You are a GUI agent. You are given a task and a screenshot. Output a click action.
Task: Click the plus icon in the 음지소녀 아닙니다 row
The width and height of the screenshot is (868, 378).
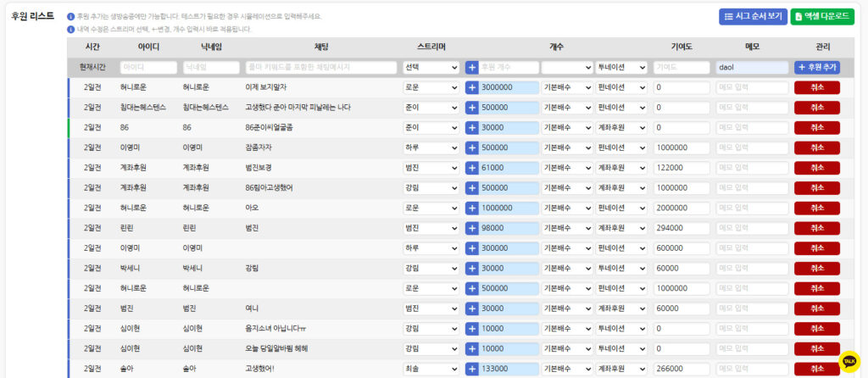pyautogui.click(x=471, y=329)
